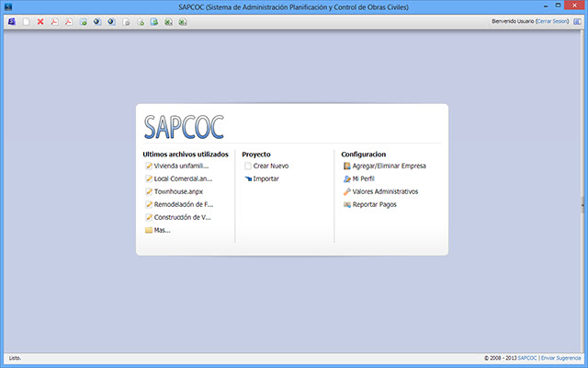Click Enviar Sugerencia link
Screen dimensions: 588x368
[560, 358]
